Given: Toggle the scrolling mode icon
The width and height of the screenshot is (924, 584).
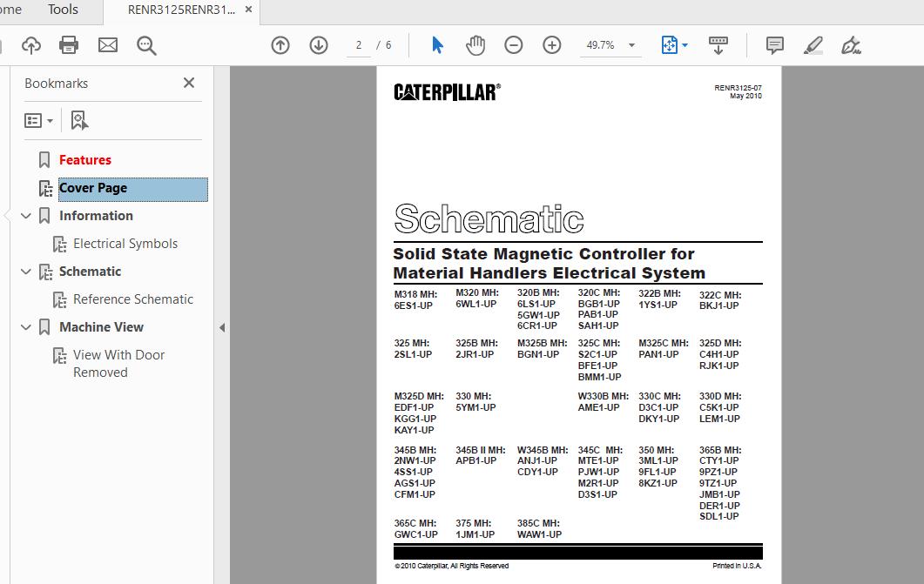Looking at the screenshot, I should pyautogui.click(x=718, y=45).
